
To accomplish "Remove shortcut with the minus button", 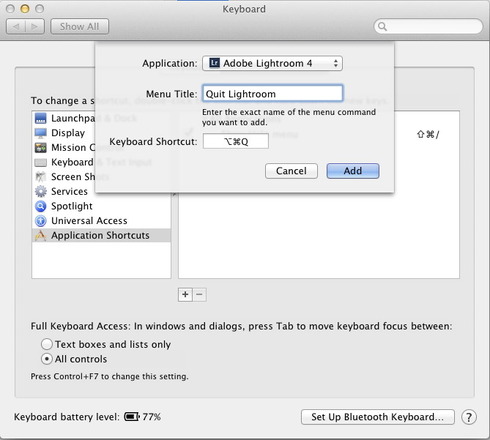I will 199,295.
